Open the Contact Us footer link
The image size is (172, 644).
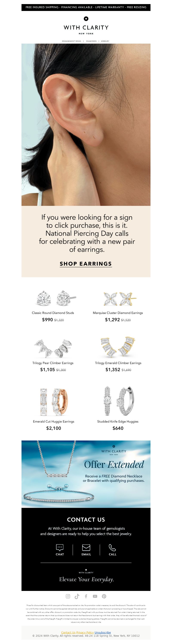68,632
